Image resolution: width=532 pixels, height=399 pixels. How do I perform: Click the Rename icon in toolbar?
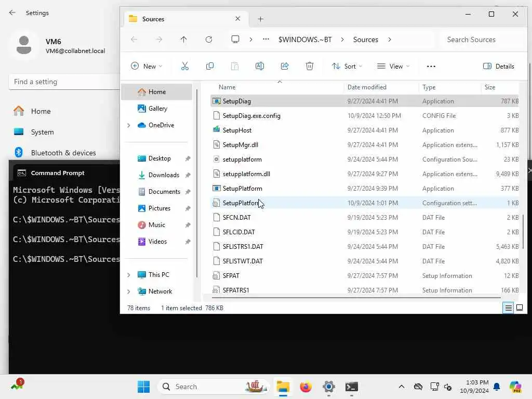tap(260, 66)
